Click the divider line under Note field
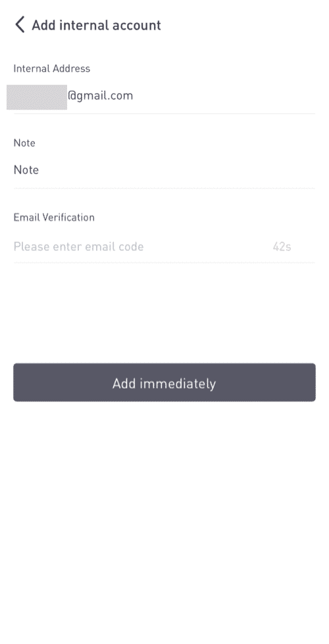 point(164,189)
